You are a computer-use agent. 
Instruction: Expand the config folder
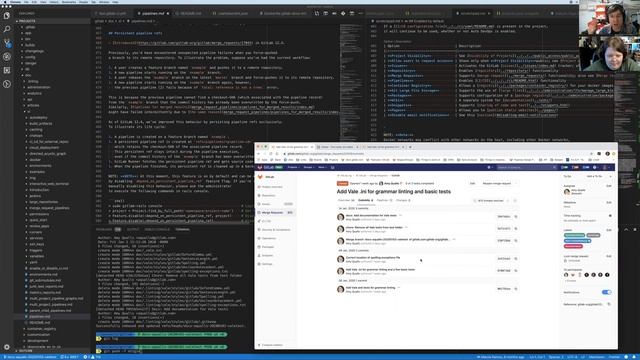[x=30, y=57]
